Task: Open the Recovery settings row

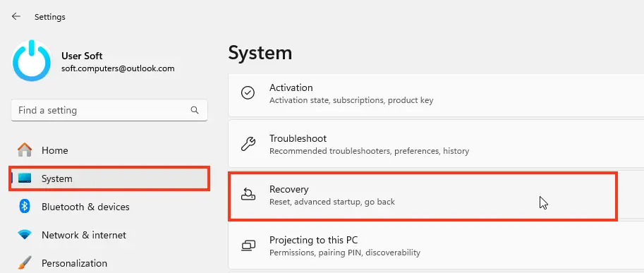Action: 423,196
